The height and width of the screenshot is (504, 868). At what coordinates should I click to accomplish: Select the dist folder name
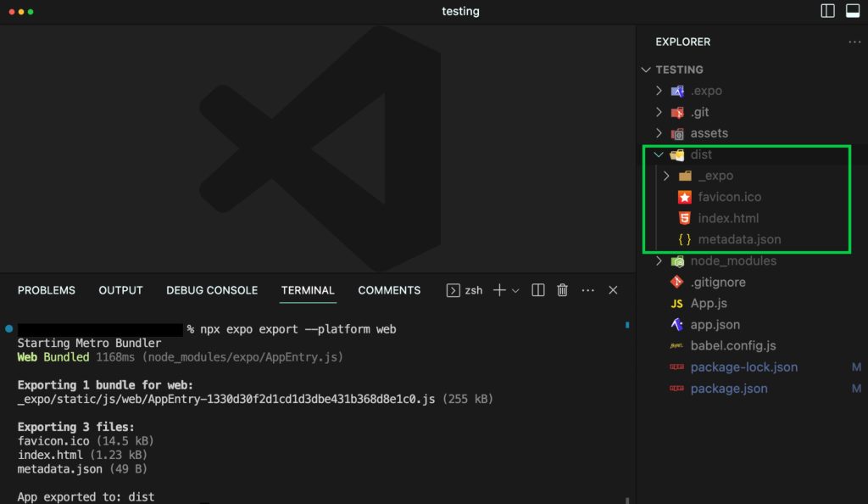pyautogui.click(x=701, y=154)
